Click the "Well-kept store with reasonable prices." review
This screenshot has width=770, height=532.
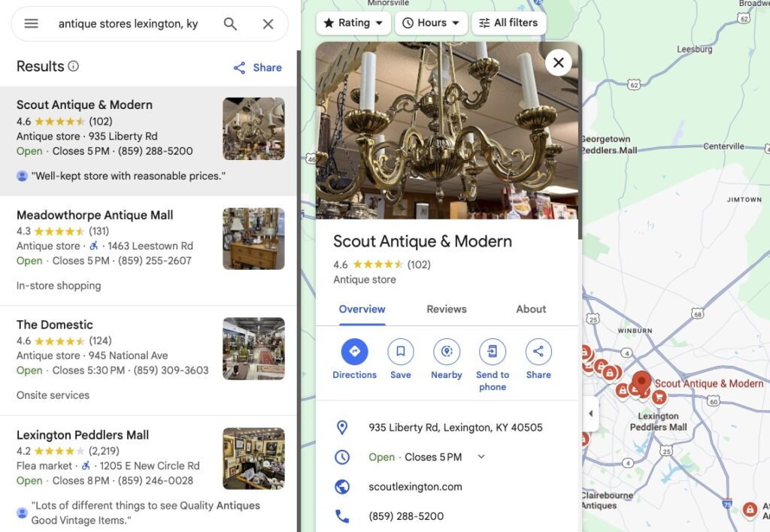pos(129,176)
